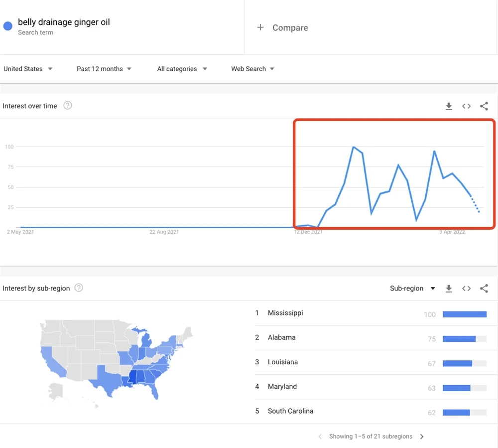This screenshot has width=498, height=448.
Task: Go to previous page of subregions
Action: tap(320, 437)
